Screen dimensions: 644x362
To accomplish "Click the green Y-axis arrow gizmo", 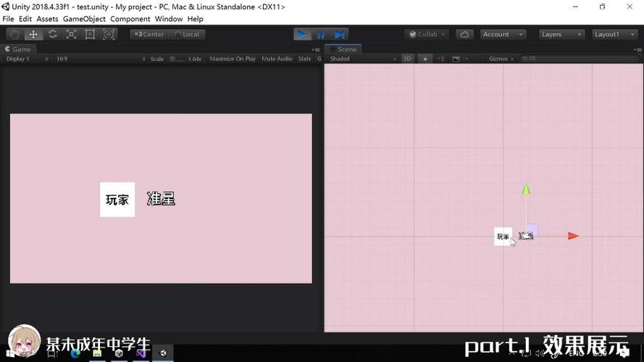I will (x=526, y=190).
